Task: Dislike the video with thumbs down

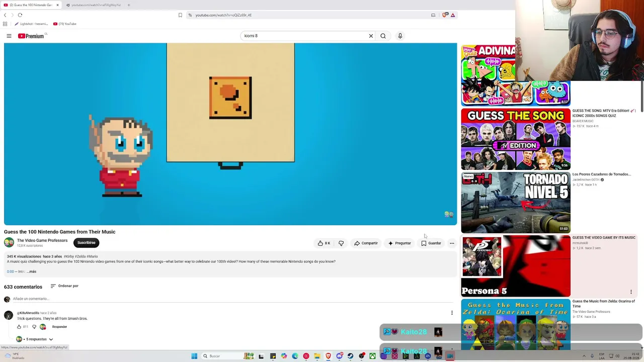Action: click(x=341, y=243)
